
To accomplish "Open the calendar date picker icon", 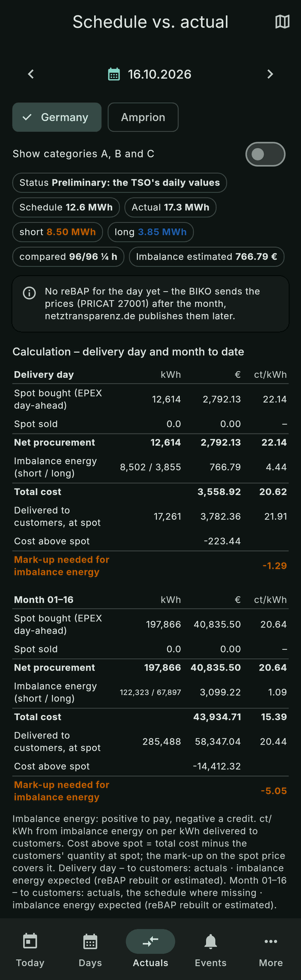I will 114,74.
